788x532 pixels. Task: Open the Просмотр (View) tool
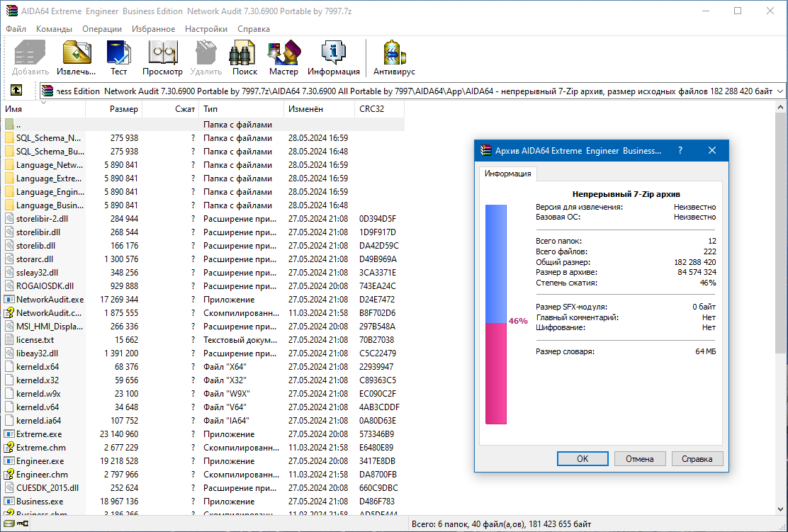pos(162,57)
